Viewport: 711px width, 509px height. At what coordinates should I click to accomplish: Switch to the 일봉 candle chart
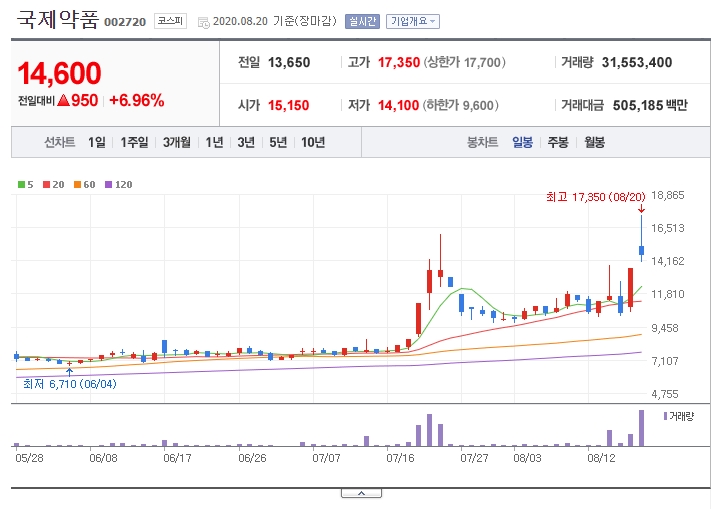pos(522,142)
